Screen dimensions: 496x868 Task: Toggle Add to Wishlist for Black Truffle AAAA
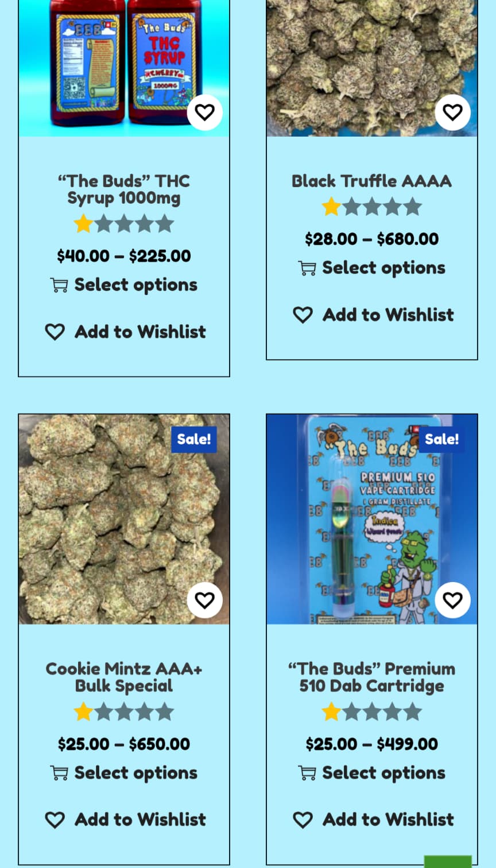(373, 315)
